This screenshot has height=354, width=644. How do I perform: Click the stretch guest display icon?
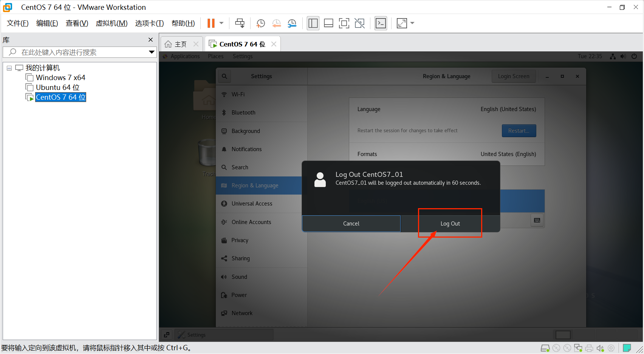(402, 23)
